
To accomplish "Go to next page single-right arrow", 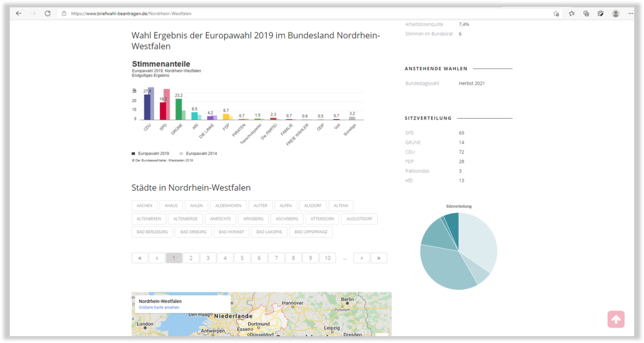I will pyautogui.click(x=362, y=258).
